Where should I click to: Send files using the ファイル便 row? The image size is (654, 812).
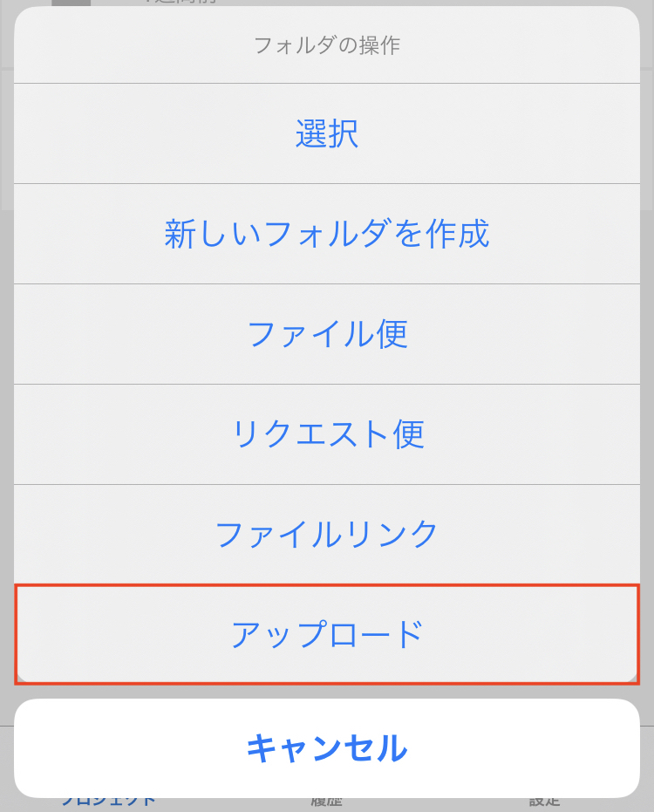click(x=327, y=334)
